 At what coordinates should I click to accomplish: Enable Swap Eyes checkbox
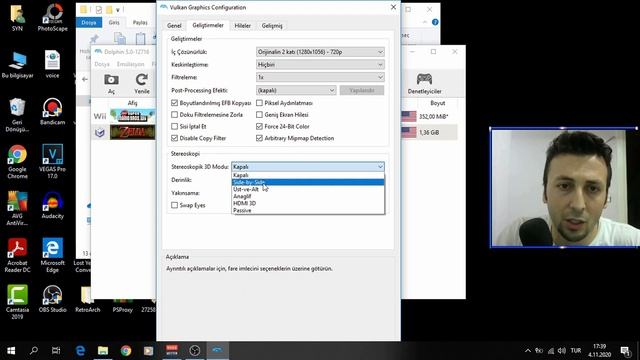pyautogui.click(x=174, y=205)
